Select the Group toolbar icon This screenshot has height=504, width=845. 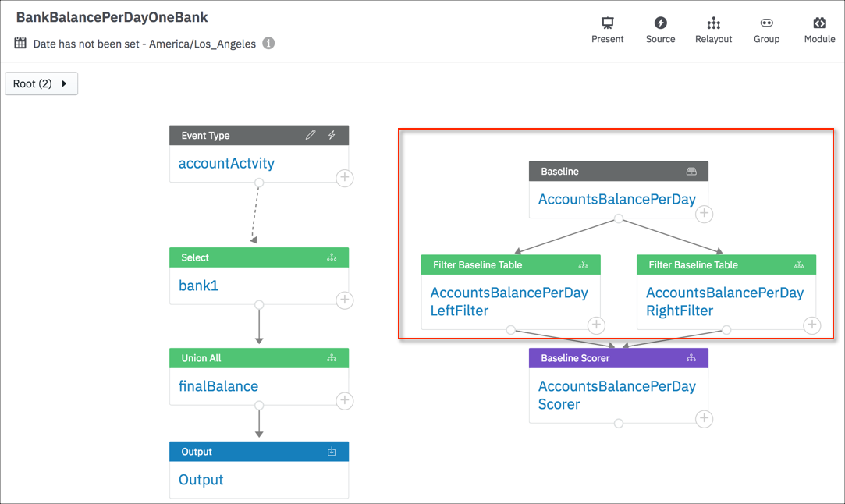coord(766,23)
